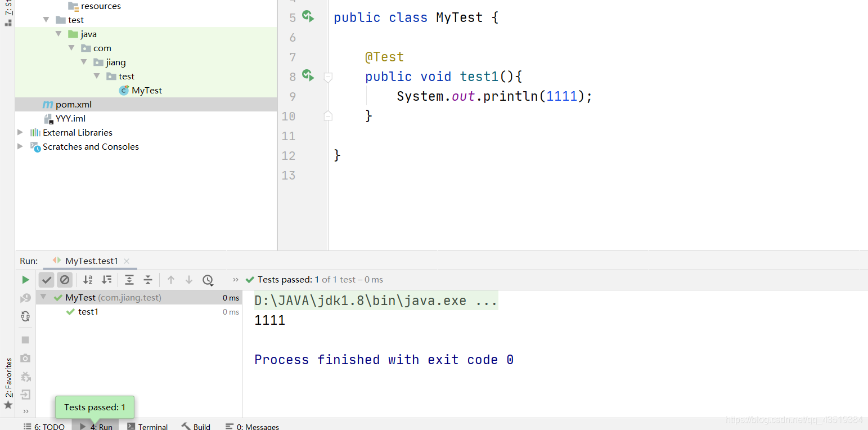
Task: Open the 6: TODO tool window
Action: pyautogui.click(x=44, y=427)
